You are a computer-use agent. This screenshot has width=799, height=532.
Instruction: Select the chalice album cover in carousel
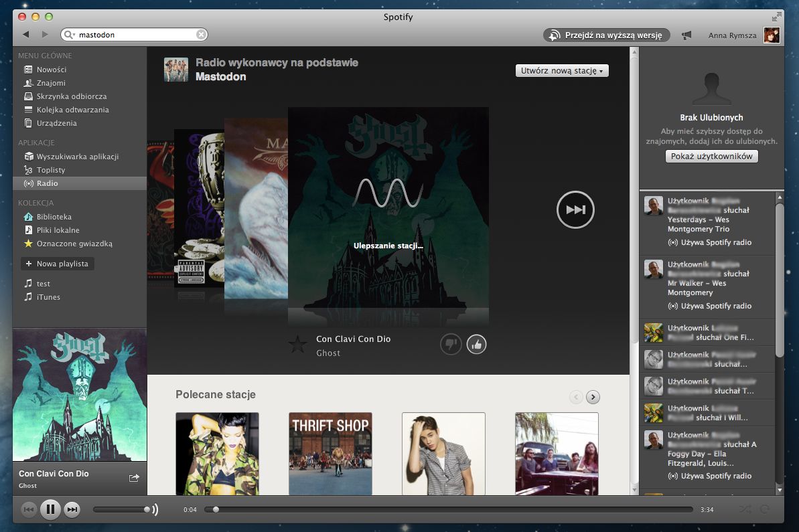click(199, 209)
